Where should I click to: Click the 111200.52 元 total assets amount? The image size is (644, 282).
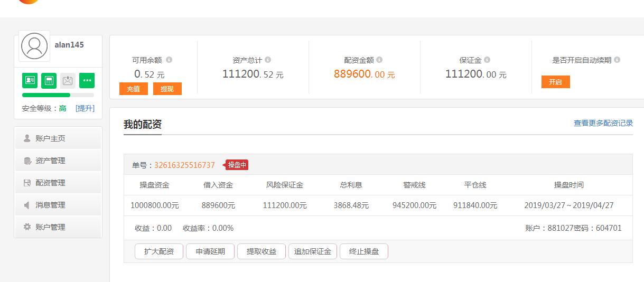253,74
